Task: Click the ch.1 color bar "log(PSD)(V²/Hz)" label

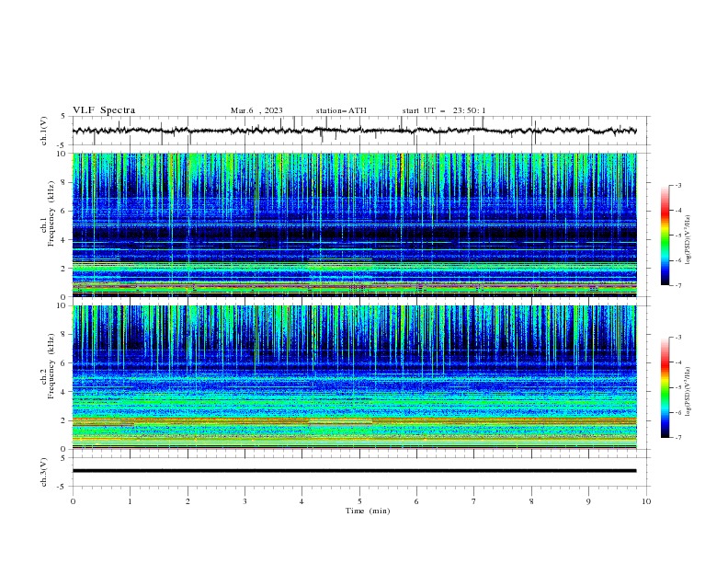Action: pyautogui.click(x=688, y=240)
